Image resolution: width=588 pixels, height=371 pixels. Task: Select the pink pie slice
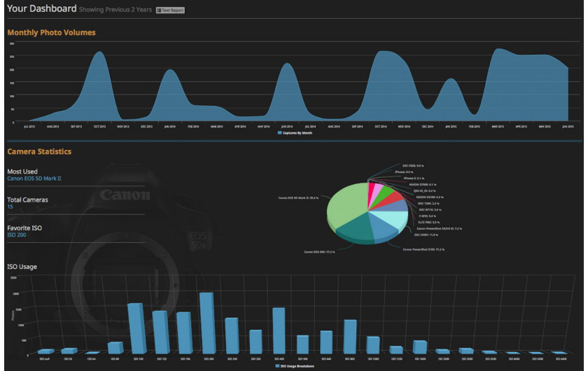377,189
